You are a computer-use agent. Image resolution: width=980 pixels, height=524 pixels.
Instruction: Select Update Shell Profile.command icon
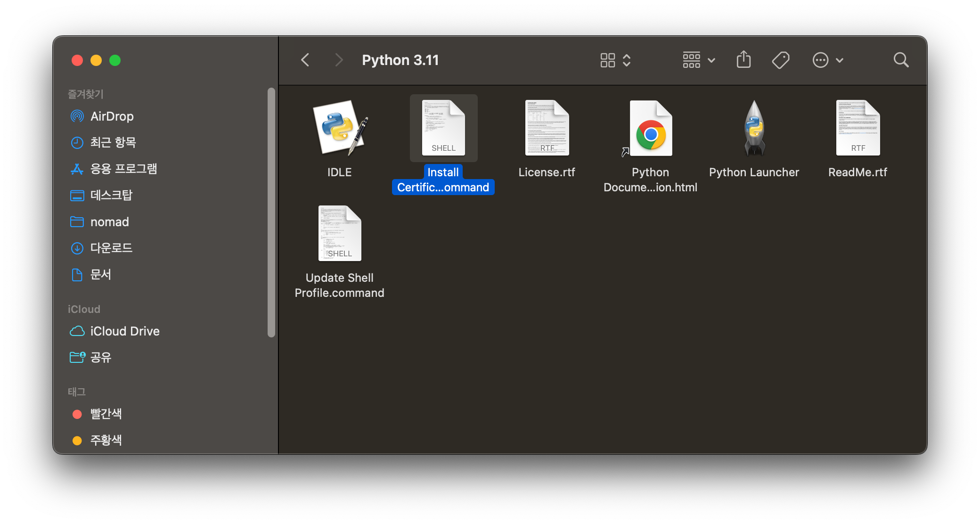pos(339,233)
